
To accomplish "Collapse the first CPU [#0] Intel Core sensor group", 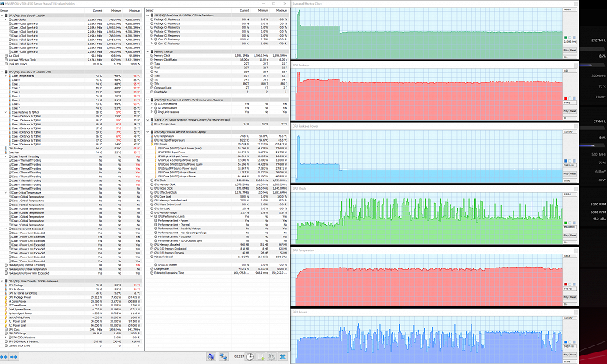I will click(2, 16).
